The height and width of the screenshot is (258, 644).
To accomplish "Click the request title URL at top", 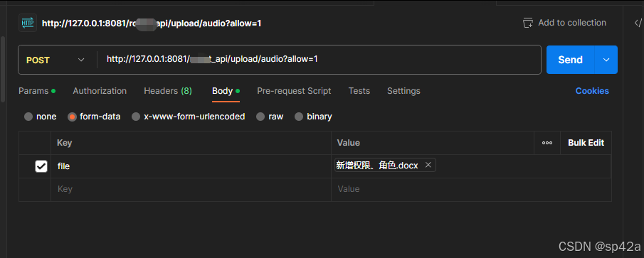I will (152, 23).
